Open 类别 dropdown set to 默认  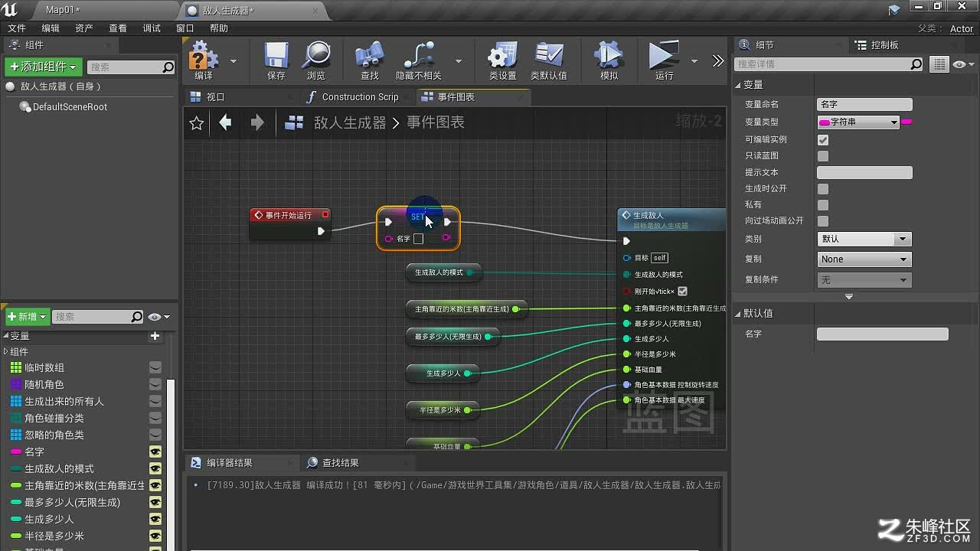(864, 240)
